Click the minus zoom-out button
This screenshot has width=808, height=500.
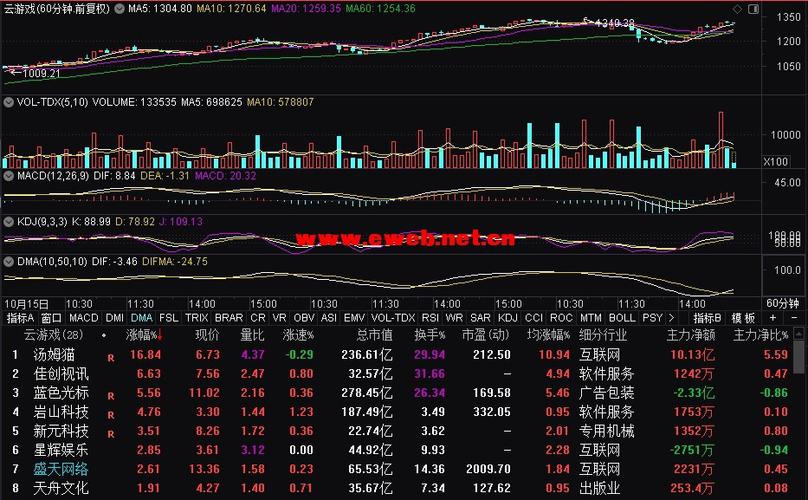pyautogui.click(x=794, y=318)
